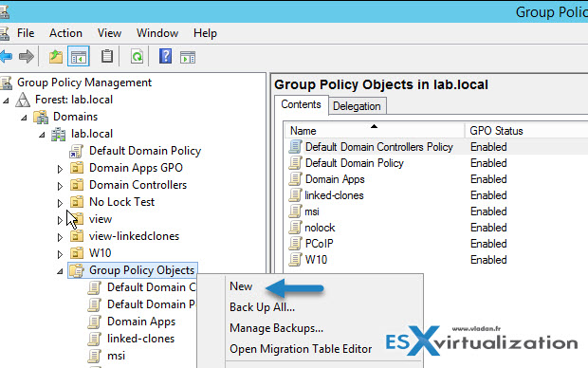The height and width of the screenshot is (368, 588).
Task: Click the W10 OU folder icon in tree
Action: click(x=77, y=253)
